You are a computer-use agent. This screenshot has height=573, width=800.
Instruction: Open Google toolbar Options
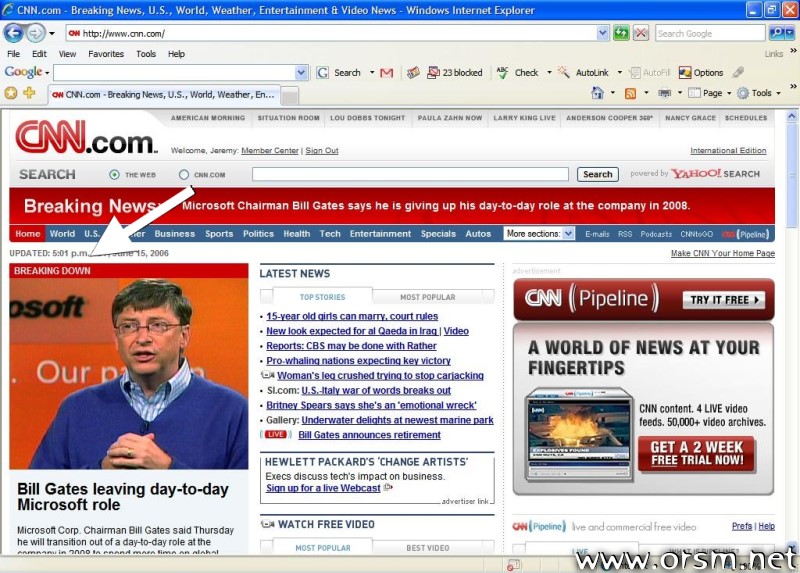pyautogui.click(x=701, y=73)
